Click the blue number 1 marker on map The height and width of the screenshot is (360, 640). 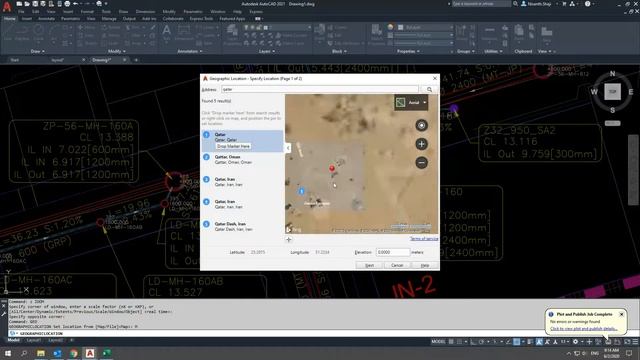coord(302,191)
